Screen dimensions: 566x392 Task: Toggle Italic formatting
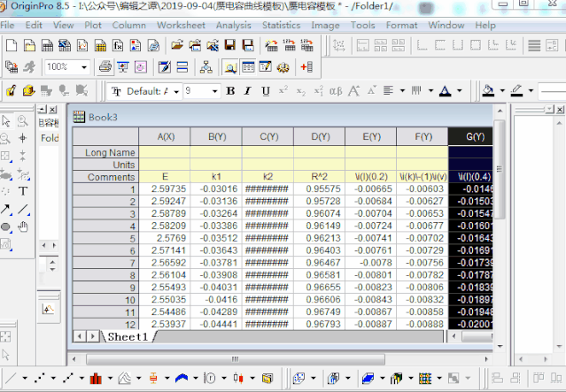point(248,91)
